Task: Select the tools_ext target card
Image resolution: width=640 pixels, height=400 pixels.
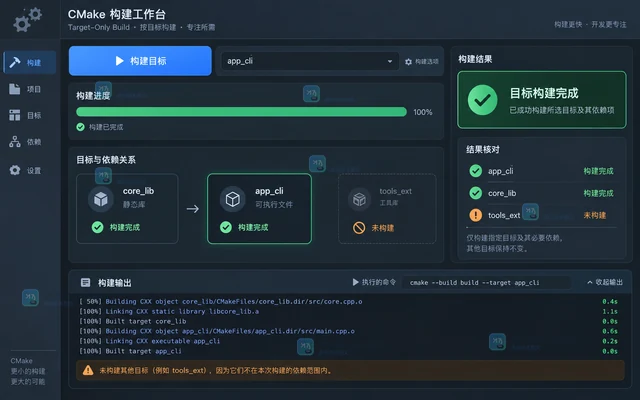Action: 387,209
